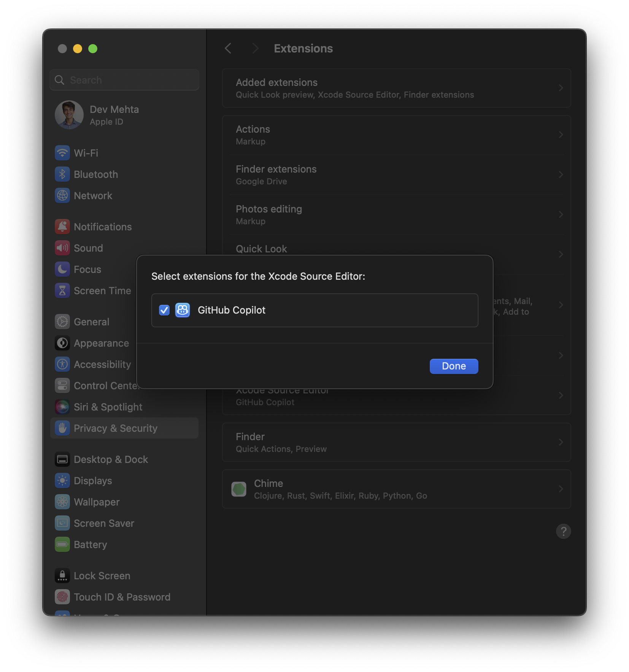Click the Dev Mehta Apple ID name
Image resolution: width=629 pixels, height=672 pixels.
(114, 109)
